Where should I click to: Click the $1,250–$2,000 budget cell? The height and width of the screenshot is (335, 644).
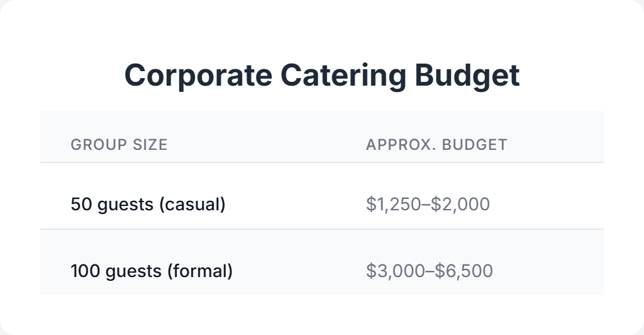[x=428, y=205]
